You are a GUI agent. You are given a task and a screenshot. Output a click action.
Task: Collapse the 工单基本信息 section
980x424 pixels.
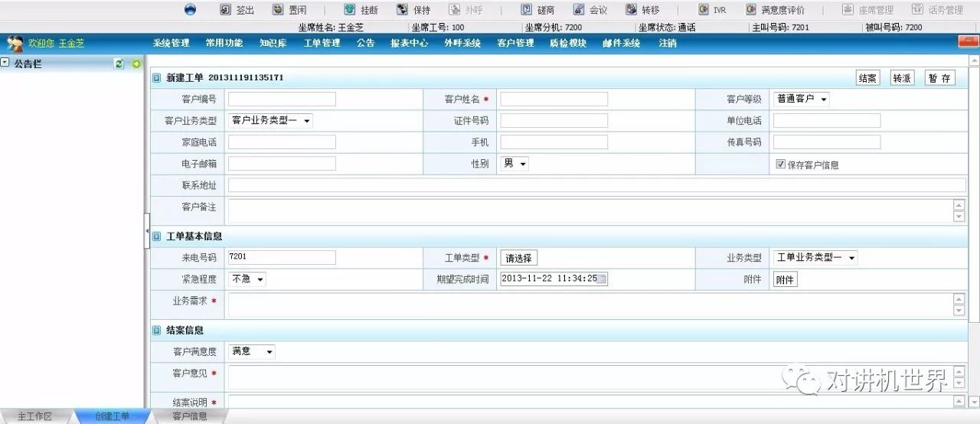pyautogui.click(x=157, y=236)
